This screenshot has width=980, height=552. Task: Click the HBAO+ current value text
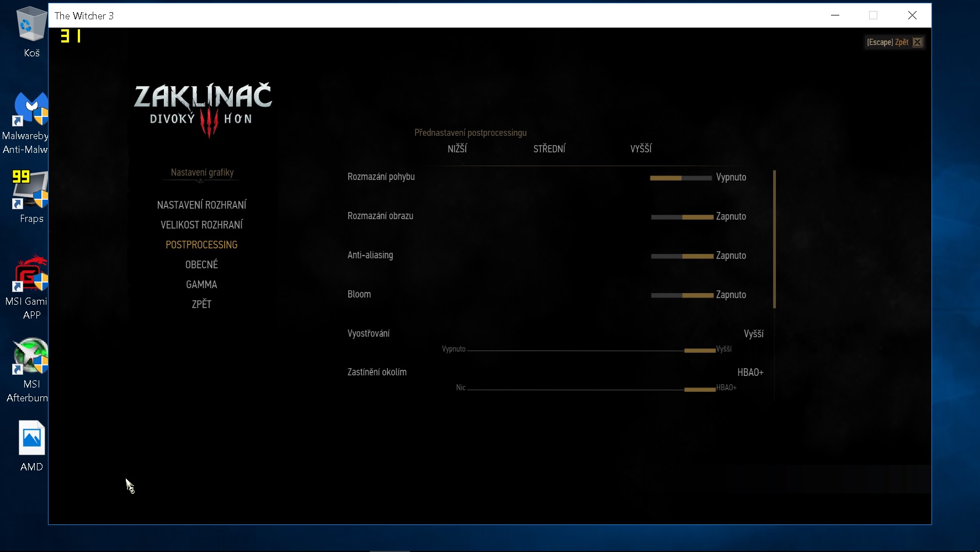point(750,373)
